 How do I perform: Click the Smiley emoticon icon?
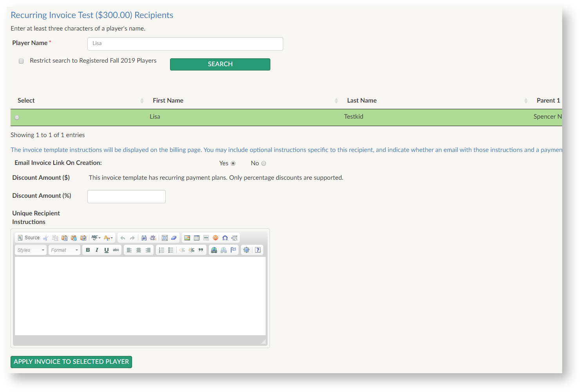coord(215,238)
